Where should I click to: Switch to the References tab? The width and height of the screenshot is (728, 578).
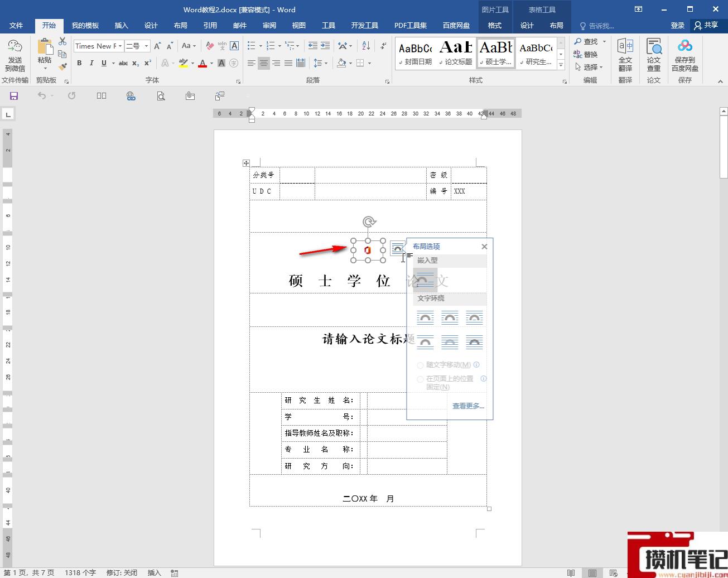[x=210, y=26]
